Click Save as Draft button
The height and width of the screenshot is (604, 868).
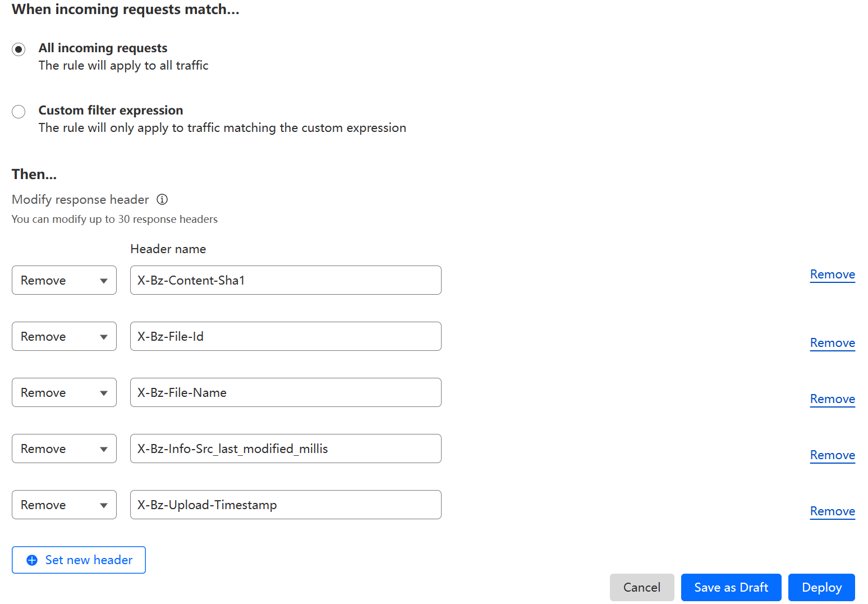[731, 587]
